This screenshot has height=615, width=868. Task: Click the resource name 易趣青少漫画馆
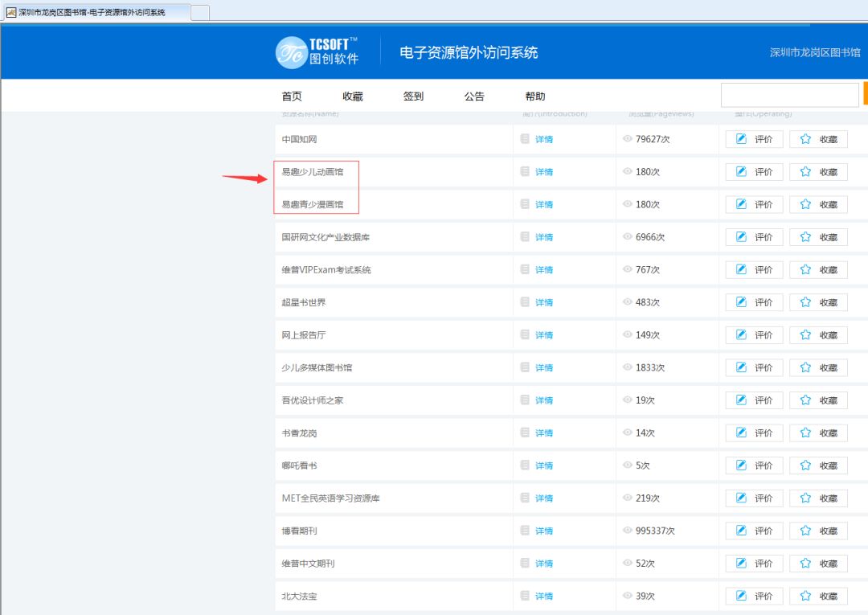(312, 205)
